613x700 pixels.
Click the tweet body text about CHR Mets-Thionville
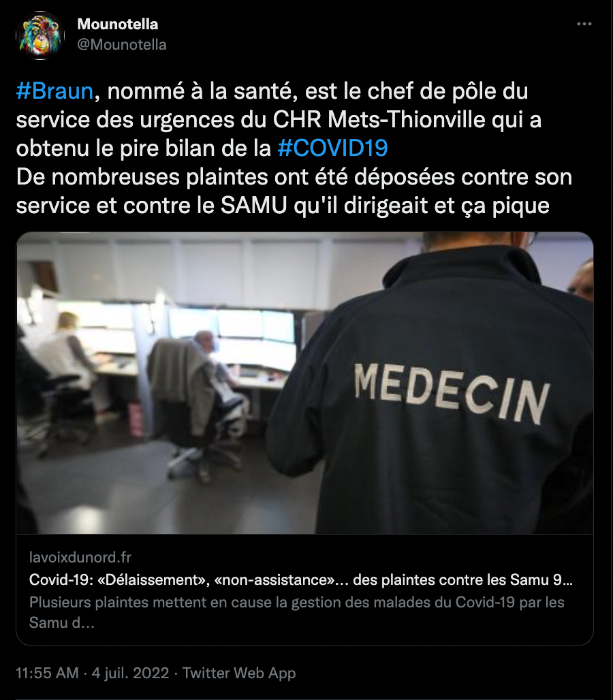(279, 120)
